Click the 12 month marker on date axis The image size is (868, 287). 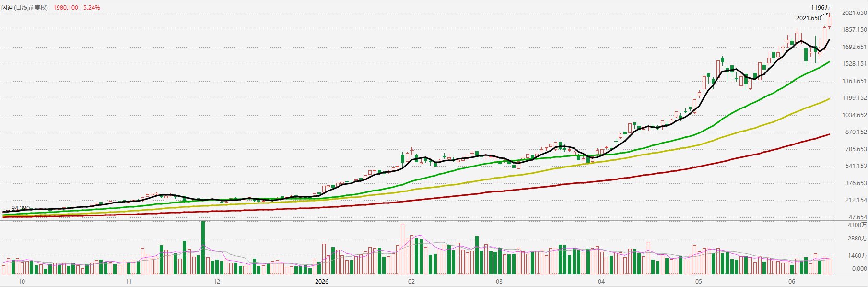click(217, 281)
